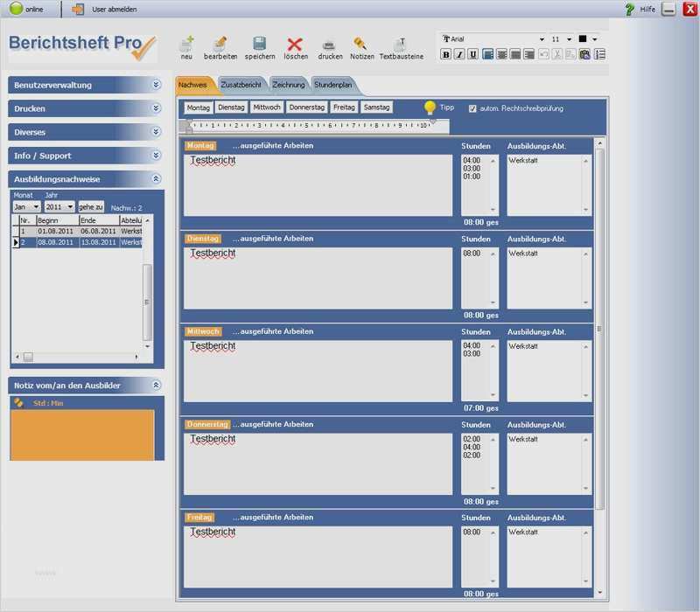Screen dimensions: 700x612
Task: Click the 'Montag' day button
Action: click(x=199, y=108)
